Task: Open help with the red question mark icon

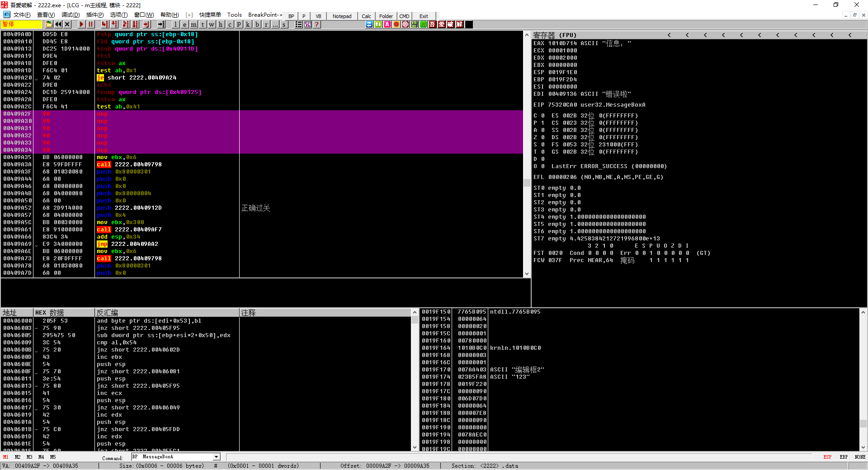Action: [x=317, y=24]
